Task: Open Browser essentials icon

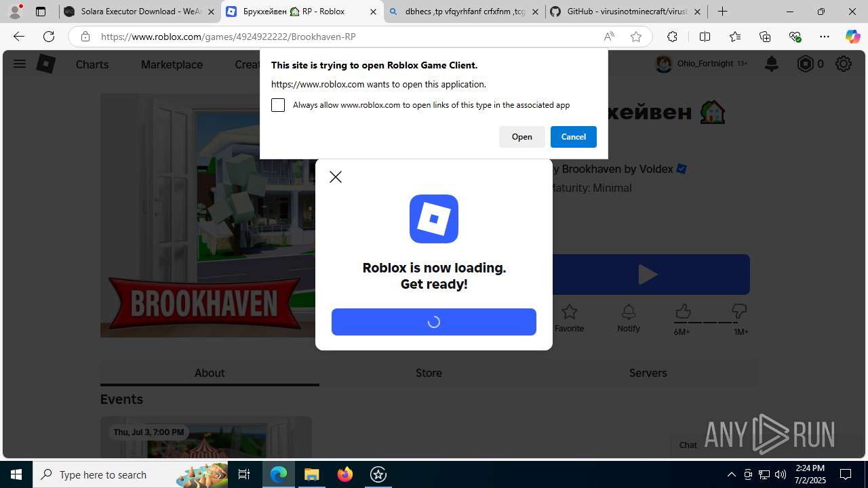Action: pos(795,37)
